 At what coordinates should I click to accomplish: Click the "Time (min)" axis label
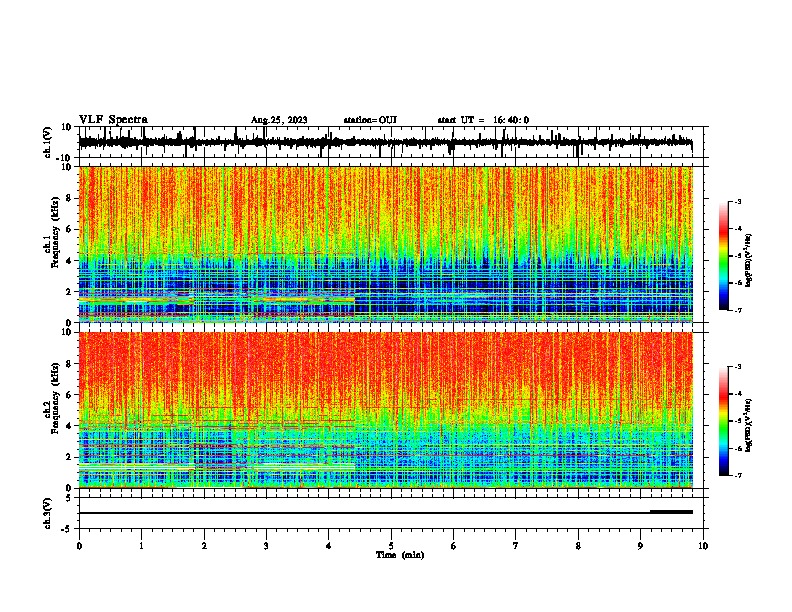[400, 555]
